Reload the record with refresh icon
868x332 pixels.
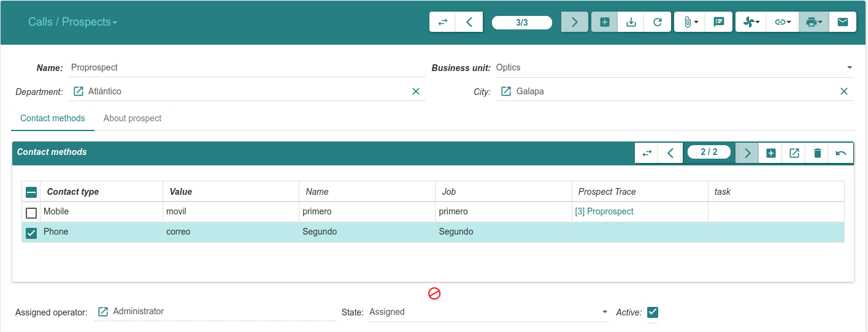657,22
